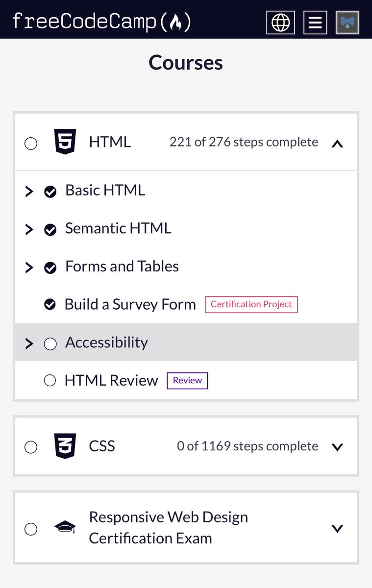The image size is (372, 588).
Task: Open the hamburger navigation menu
Action: 315,22
